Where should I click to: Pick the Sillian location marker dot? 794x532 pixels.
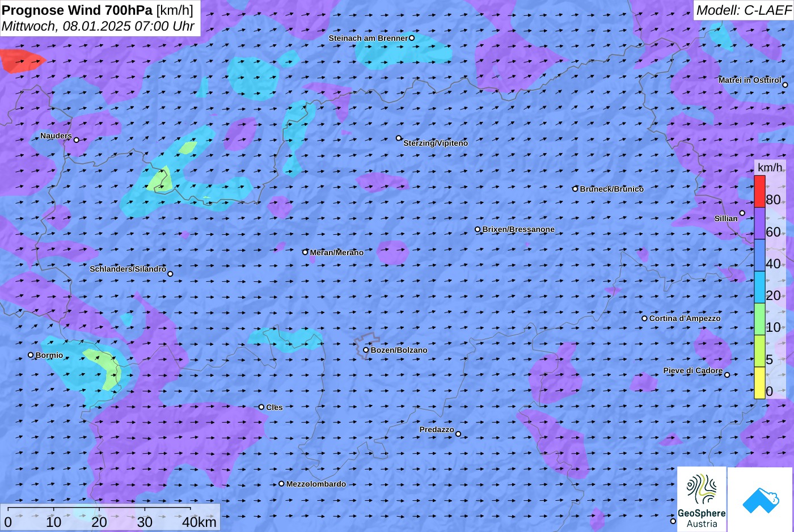click(x=742, y=213)
